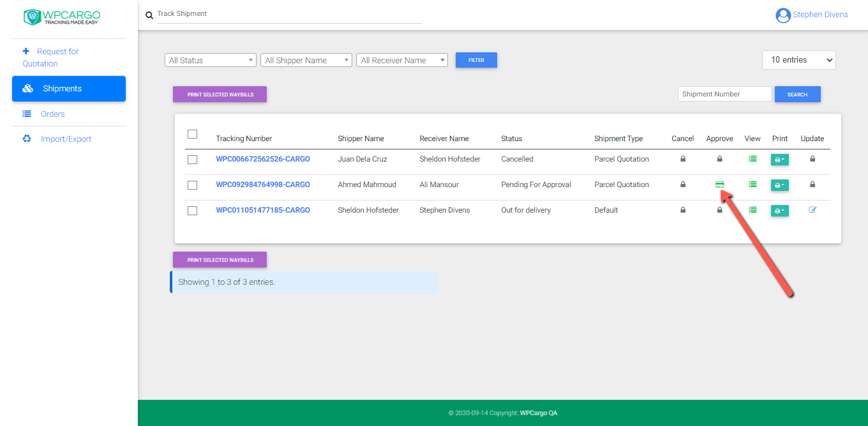
Task: Open the All Status dropdown
Action: tap(211, 60)
